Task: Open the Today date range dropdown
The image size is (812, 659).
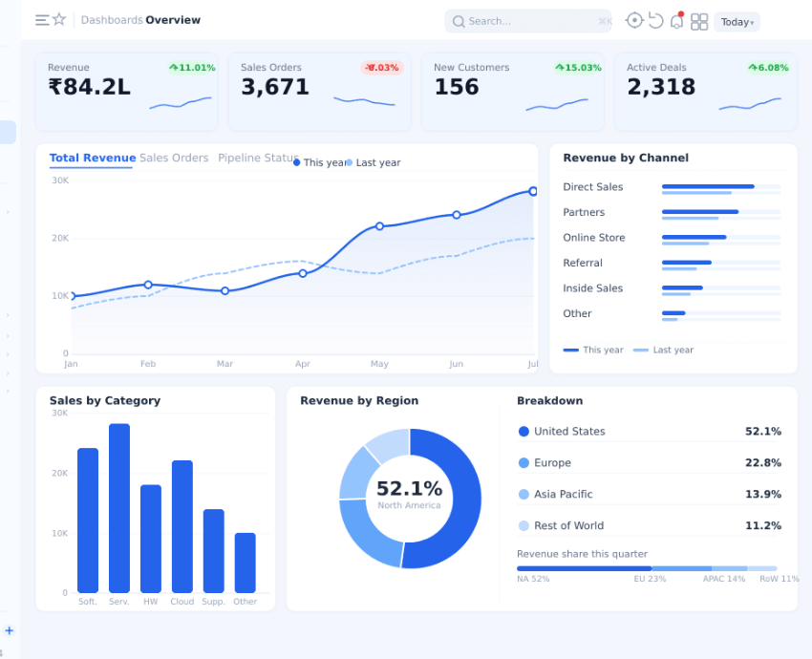Action: click(737, 22)
